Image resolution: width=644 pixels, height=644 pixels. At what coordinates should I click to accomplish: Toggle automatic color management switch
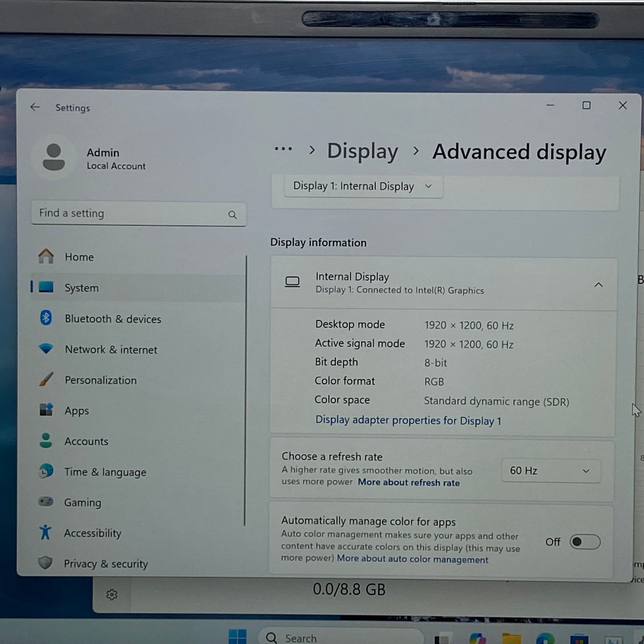click(x=584, y=542)
